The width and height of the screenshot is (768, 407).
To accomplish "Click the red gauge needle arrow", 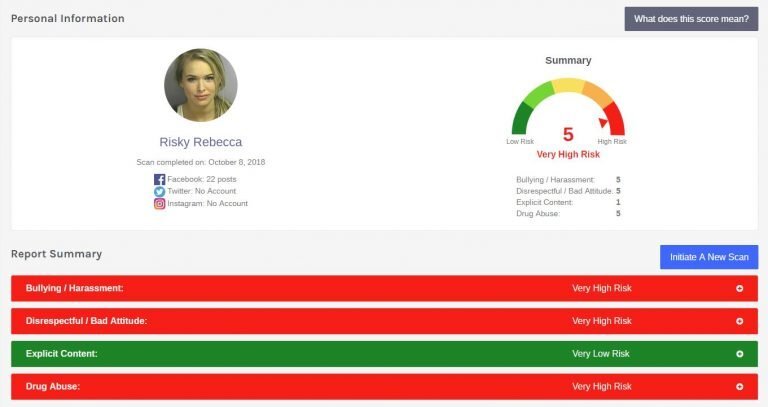I will [603, 122].
